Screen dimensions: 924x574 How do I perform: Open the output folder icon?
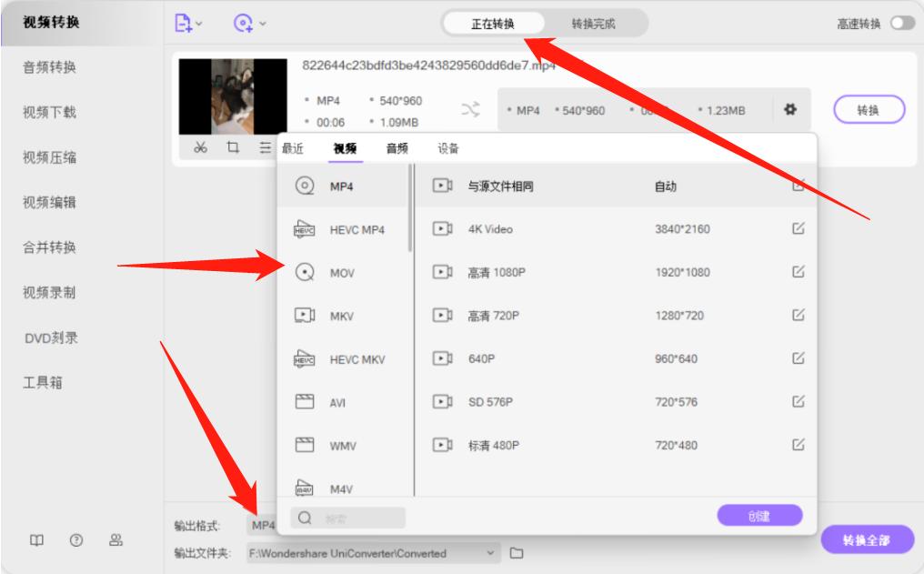517,553
